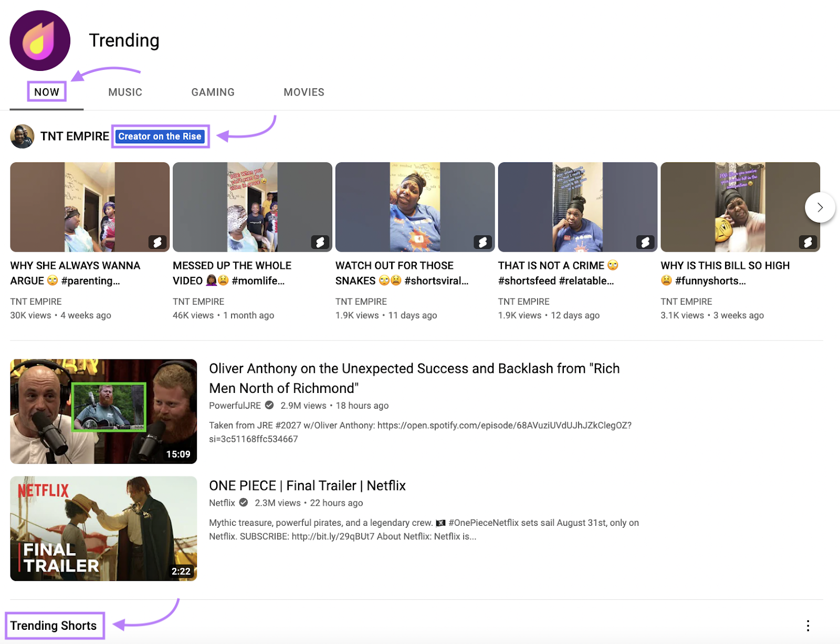Click the MESSED UP THE WHOLE VIDEO title

(232, 273)
